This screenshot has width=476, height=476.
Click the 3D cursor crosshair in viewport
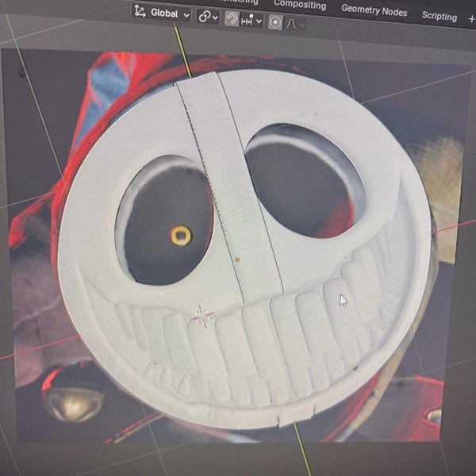pos(204,317)
